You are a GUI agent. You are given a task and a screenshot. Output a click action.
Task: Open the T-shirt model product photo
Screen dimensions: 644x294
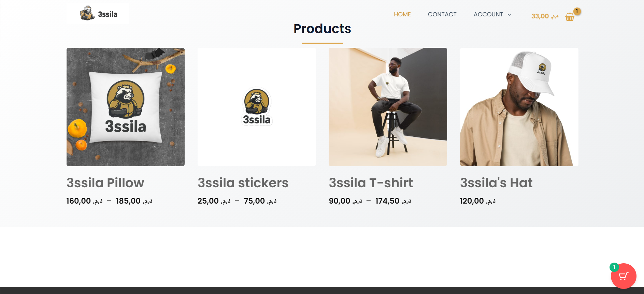(x=388, y=107)
